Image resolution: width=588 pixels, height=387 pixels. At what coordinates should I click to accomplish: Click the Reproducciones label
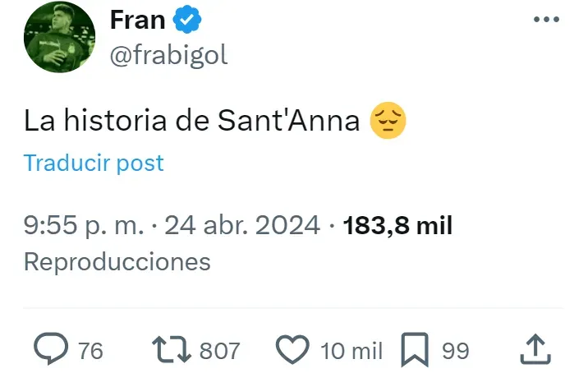[x=117, y=262]
